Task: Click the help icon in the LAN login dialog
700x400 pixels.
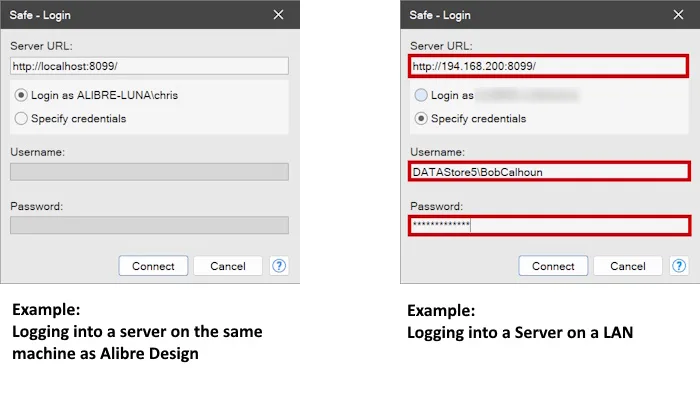Action: pos(679,266)
